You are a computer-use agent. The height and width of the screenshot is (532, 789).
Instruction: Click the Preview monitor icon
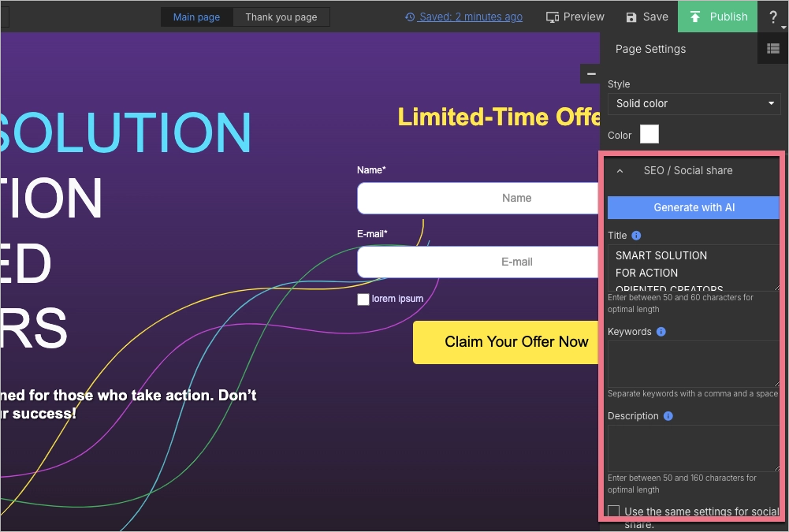pyautogui.click(x=553, y=17)
